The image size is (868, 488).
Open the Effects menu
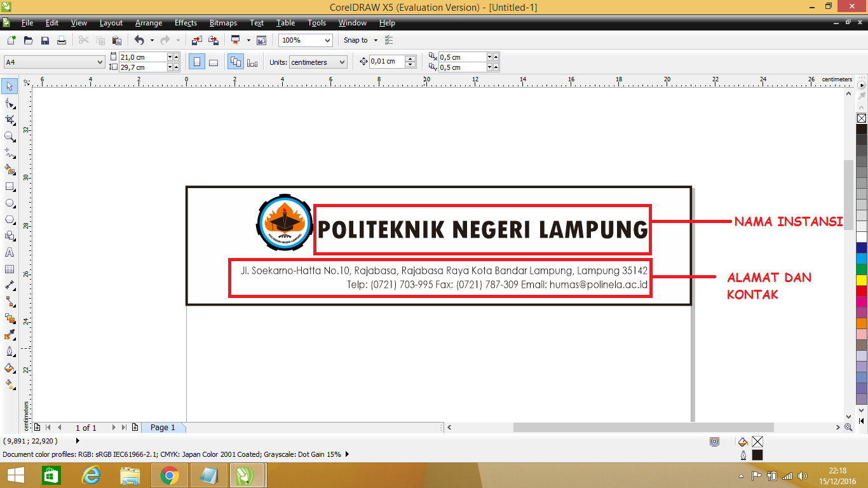pos(186,23)
